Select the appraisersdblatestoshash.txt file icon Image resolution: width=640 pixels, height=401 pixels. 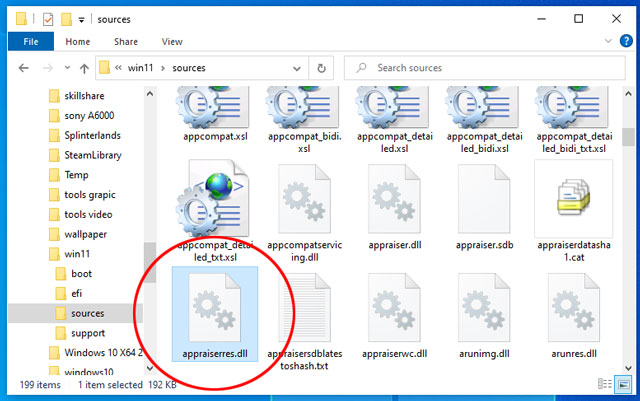pos(304,307)
